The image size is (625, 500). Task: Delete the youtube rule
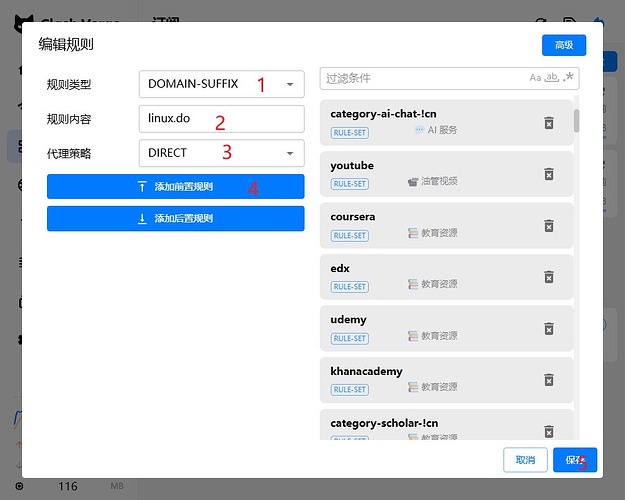(549, 174)
